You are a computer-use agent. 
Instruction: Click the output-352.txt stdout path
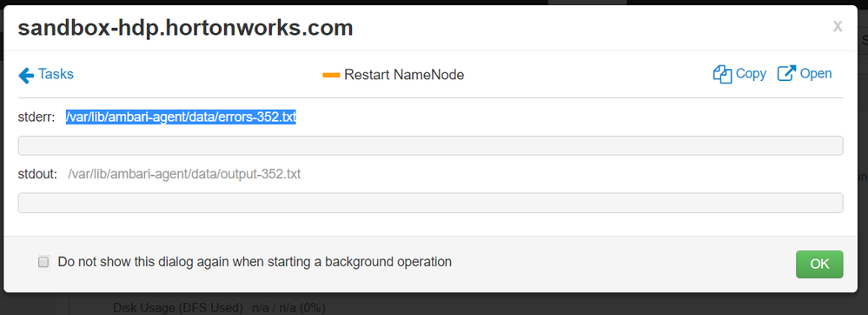[184, 174]
